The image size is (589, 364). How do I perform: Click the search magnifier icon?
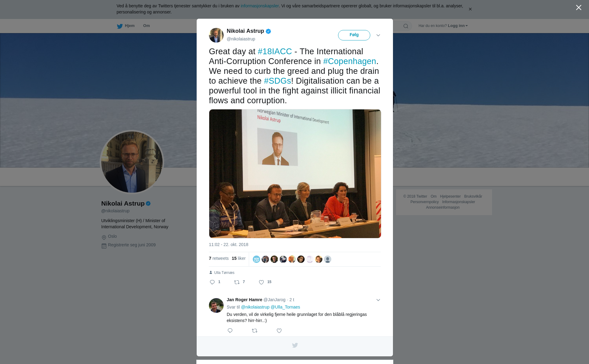(x=406, y=26)
